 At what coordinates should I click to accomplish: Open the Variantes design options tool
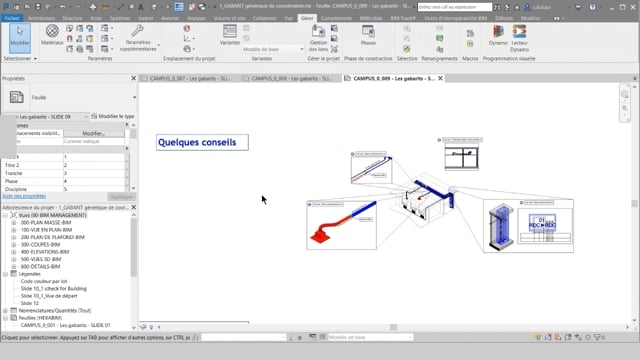click(230, 35)
